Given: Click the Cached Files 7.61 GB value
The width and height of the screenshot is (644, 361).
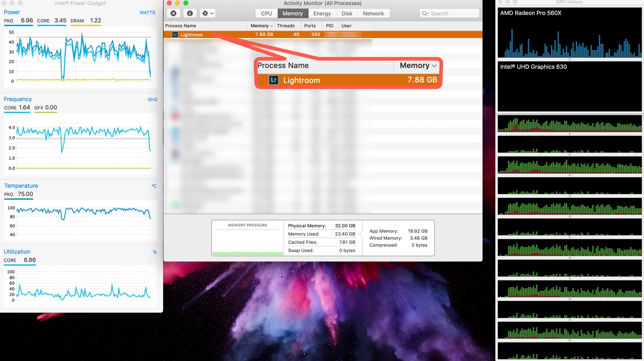Looking at the screenshot, I should [347, 242].
